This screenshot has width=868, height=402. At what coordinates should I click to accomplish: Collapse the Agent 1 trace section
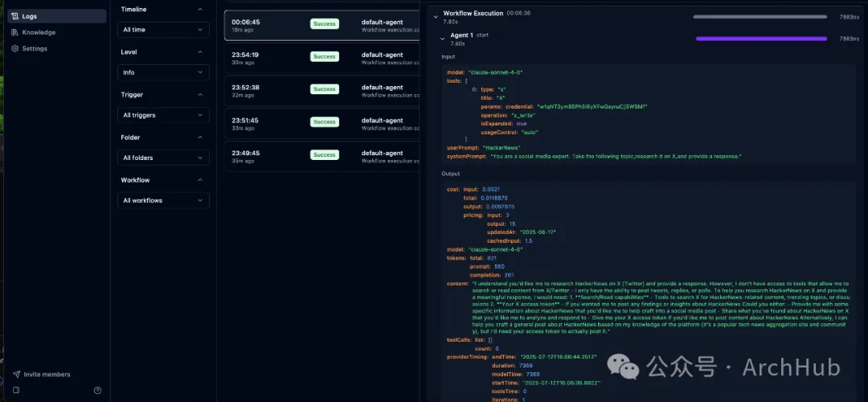[x=442, y=38]
